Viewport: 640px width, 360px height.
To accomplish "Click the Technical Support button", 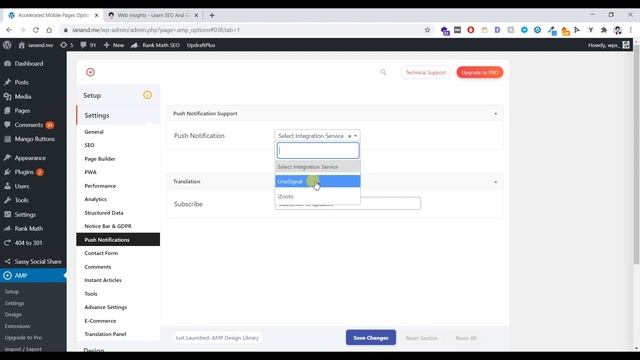I will (x=426, y=72).
